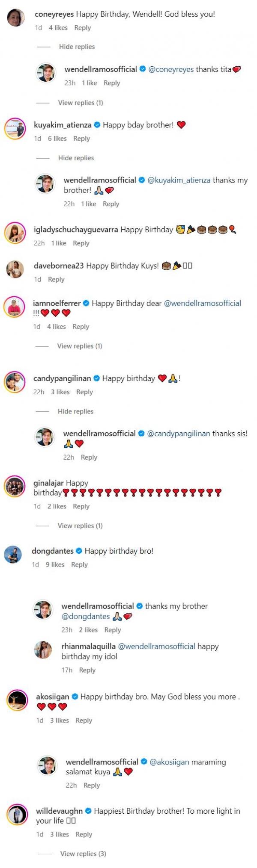The image size is (257, 868).
Task: Hide replies under kuyakim_atienza comment
Action: (x=76, y=158)
